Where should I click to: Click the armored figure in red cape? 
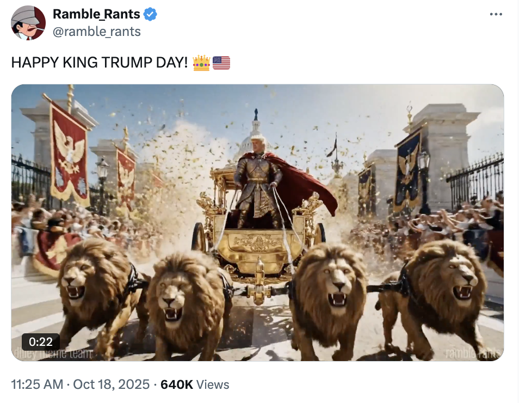pyautogui.click(x=258, y=181)
